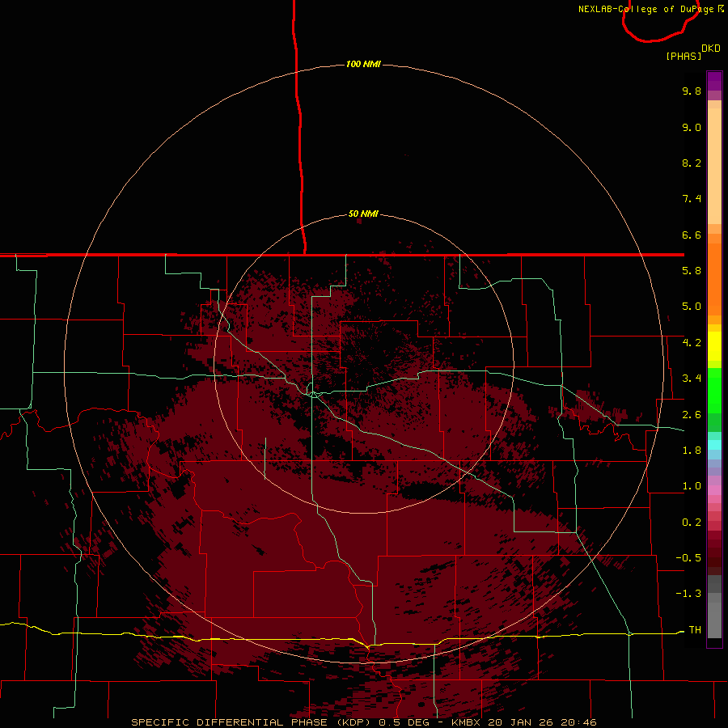The width and height of the screenshot is (728, 728).
Task: Click the 8.2 value on color scale
Action: pos(692,163)
